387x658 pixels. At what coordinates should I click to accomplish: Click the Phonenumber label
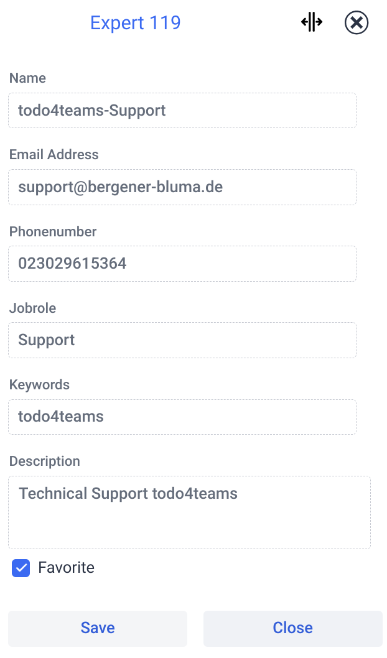coord(53,231)
